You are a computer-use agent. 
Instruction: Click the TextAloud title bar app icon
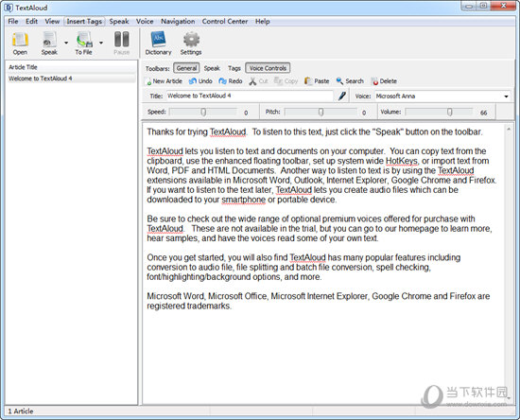(9, 8)
